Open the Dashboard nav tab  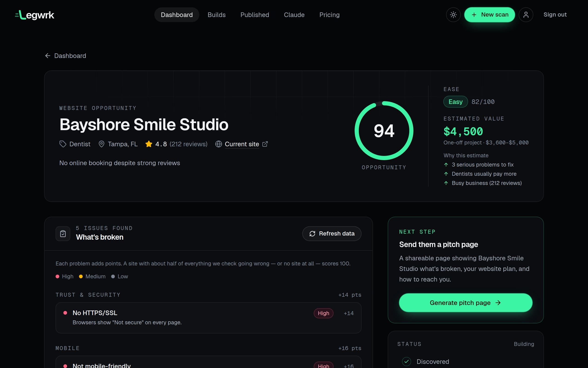[x=177, y=15]
